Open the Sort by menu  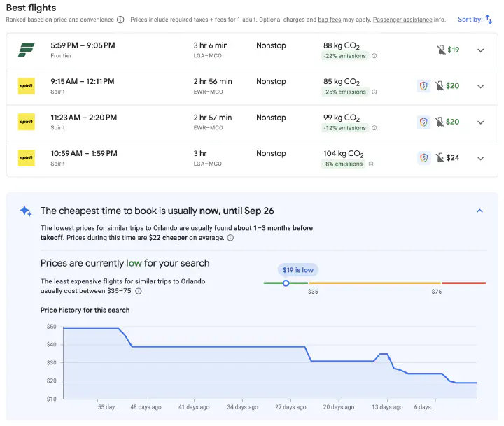(475, 20)
